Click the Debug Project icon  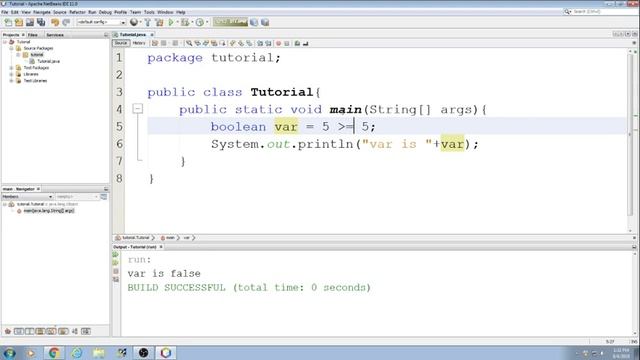coord(185,22)
